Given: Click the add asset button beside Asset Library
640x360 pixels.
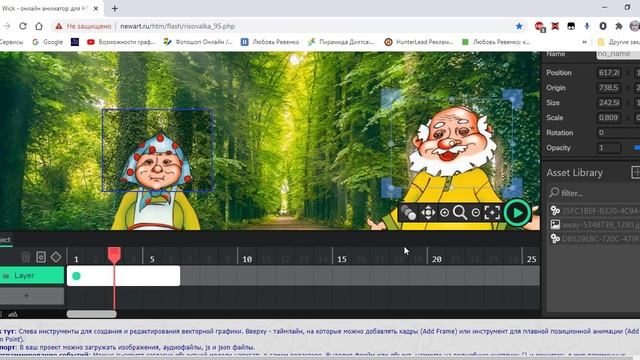Looking at the screenshot, I should coord(636,172).
